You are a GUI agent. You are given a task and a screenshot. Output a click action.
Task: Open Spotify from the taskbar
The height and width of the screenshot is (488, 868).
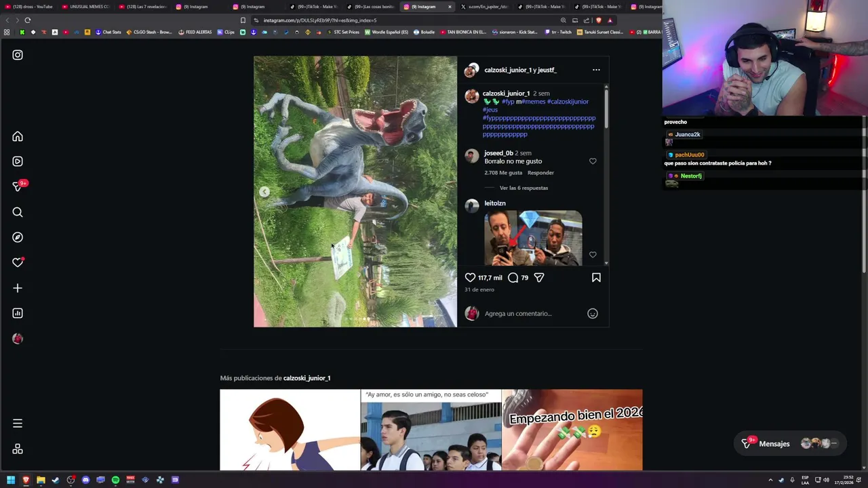tap(115, 480)
